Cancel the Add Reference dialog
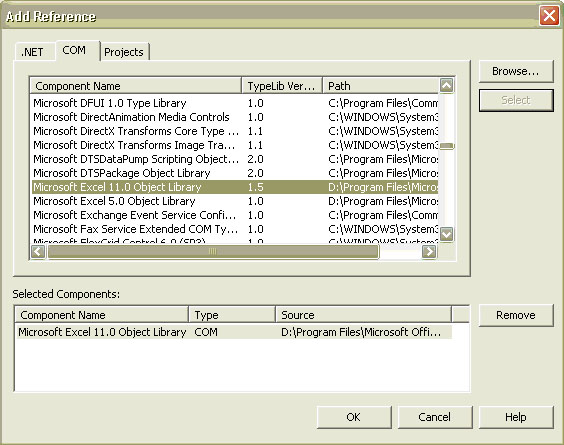This screenshot has height=445, width=564. point(435,417)
